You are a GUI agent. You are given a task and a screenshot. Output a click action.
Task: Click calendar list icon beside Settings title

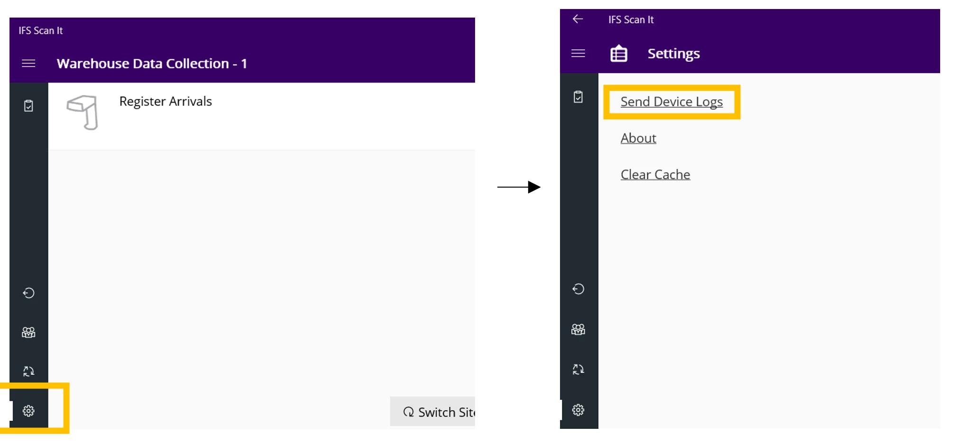tap(618, 53)
